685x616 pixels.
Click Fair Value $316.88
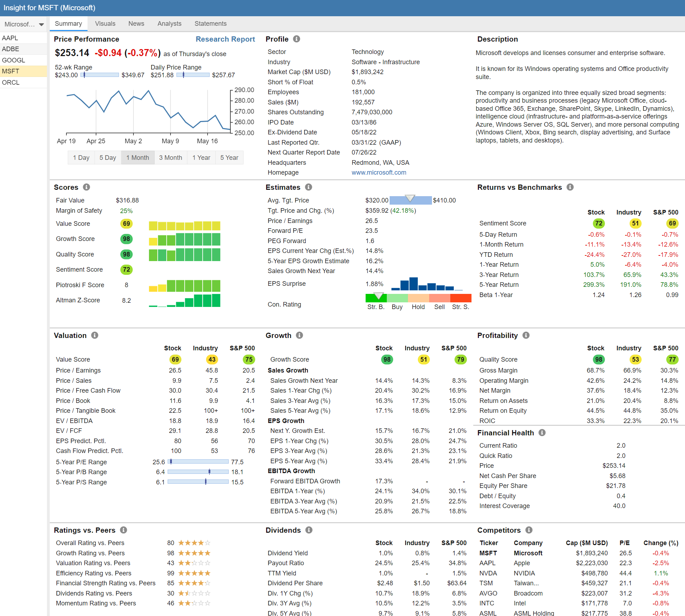127,200
